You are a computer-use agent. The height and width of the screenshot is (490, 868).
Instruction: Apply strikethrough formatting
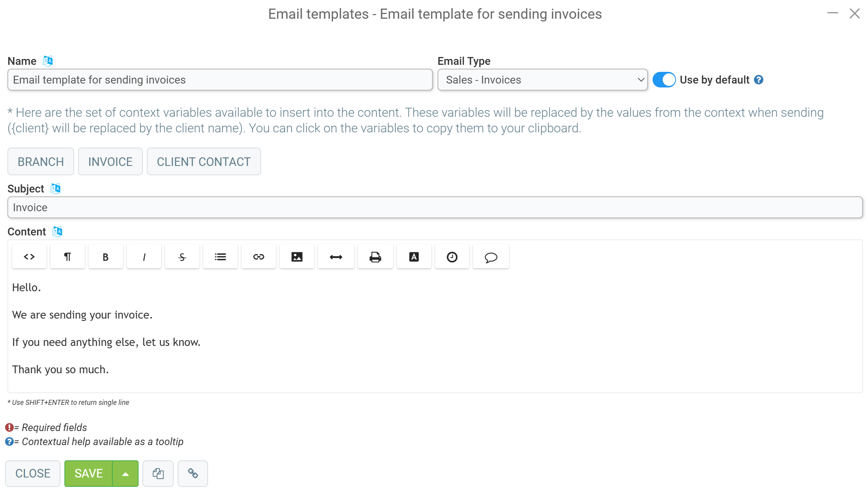pos(182,257)
